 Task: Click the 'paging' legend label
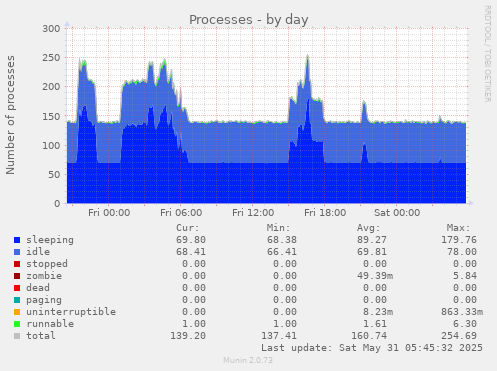pyautogui.click(x=44, y=300)
